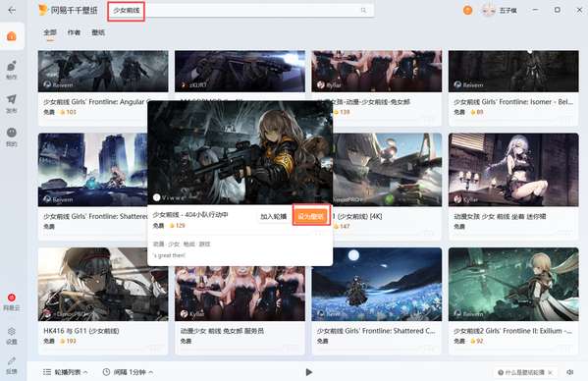588x381 pixels.
Task: Click the enlarged 404小队 preview image
Action: pos(240,152)
